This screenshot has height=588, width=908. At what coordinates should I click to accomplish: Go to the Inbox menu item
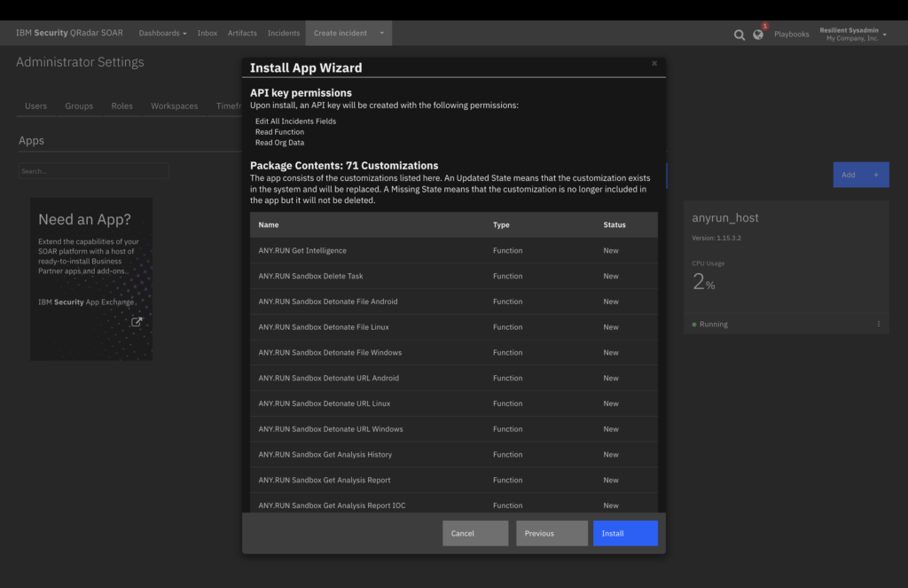coord(207,34)
